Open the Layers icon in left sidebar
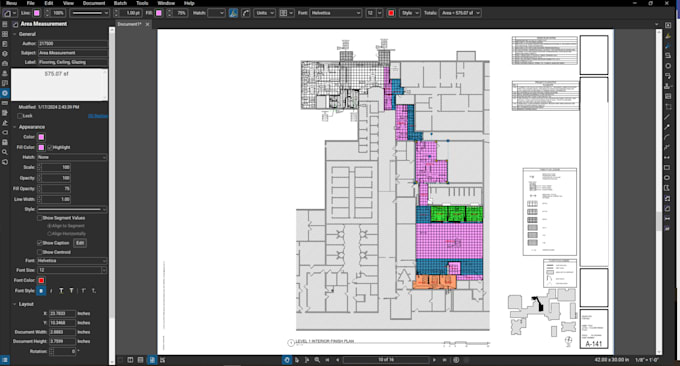The height and width of the screenshot is (366, 680). [4, 54]
